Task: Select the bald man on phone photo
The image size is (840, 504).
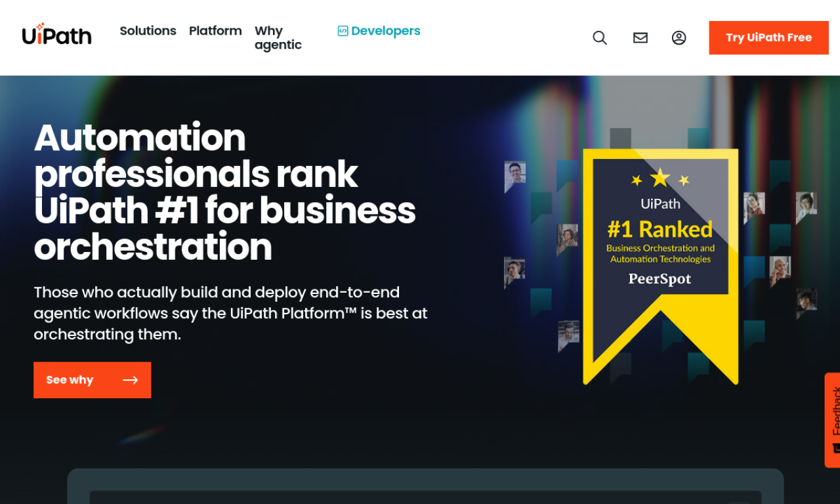Action: tap(780, 270)
